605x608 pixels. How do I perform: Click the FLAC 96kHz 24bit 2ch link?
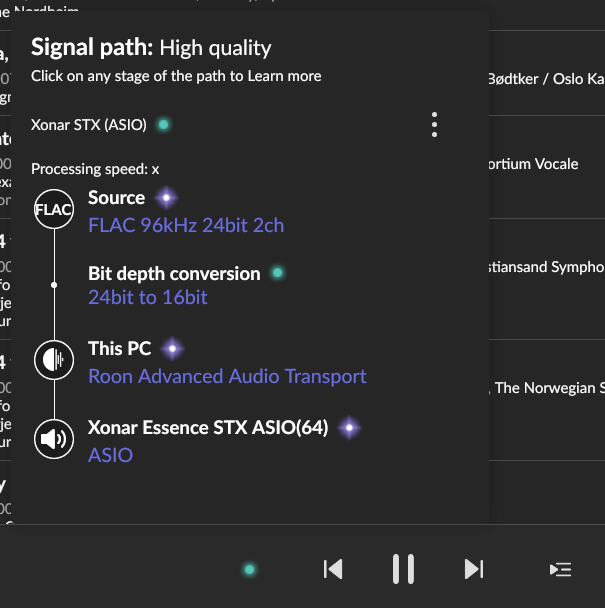click(x=186, y=225)
